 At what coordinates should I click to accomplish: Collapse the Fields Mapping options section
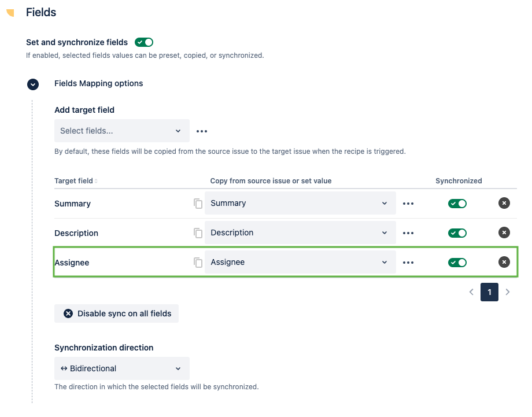click(x=33, y=84)
